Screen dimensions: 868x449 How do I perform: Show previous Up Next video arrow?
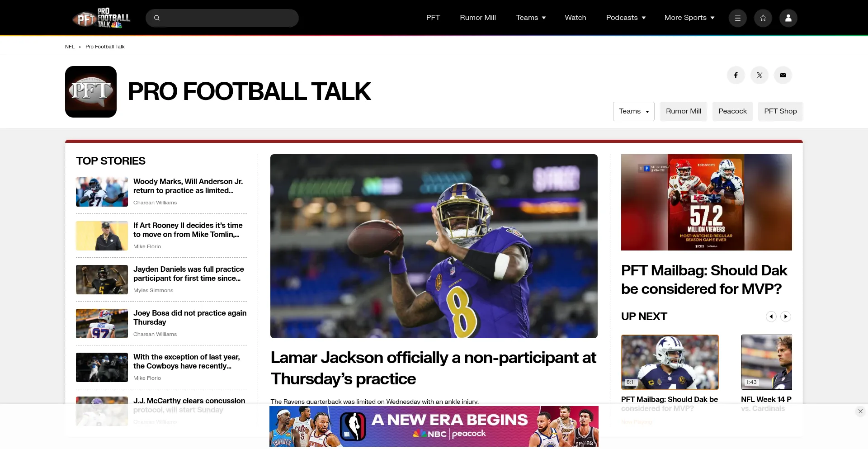coord(771,317)
